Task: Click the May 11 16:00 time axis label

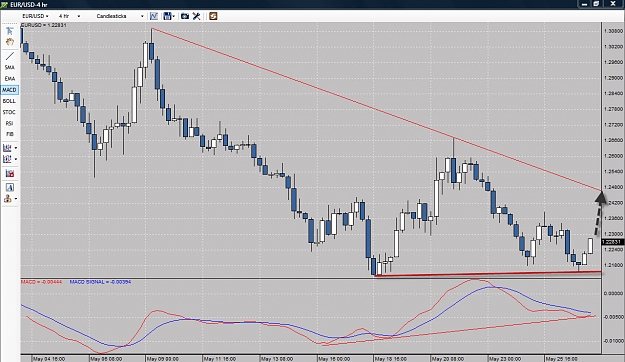Action: [220, 359]
